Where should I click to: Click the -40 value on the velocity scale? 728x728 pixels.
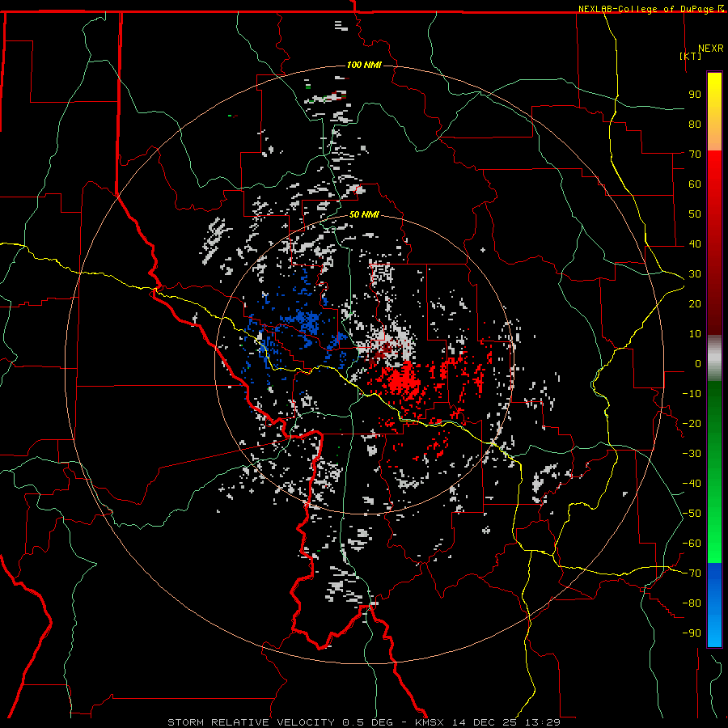(692, 484)
